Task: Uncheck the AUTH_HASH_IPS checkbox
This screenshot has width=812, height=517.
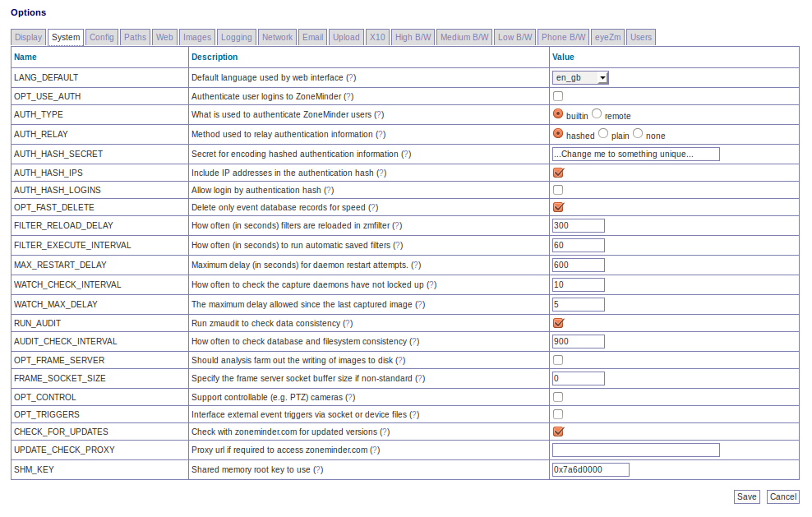Action: tap(558, 173)
